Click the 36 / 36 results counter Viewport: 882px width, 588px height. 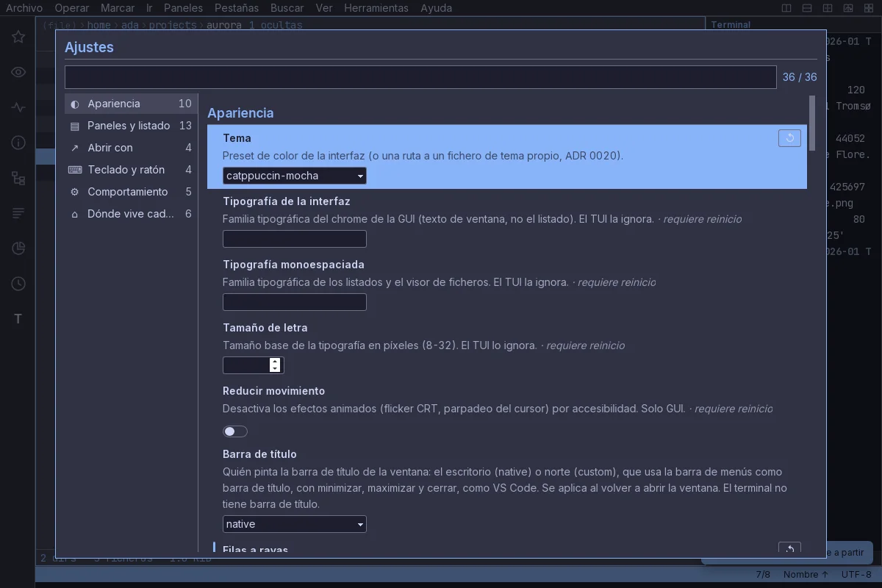800,77
